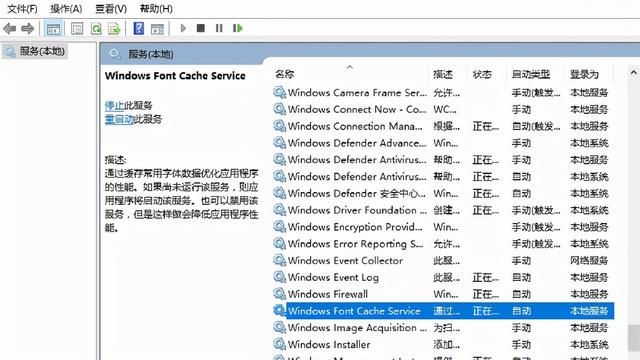Viewport: 640px width, 360px height.
Task: Toggle the show/hide action pane icon
Action: click(x=157, y=29)
